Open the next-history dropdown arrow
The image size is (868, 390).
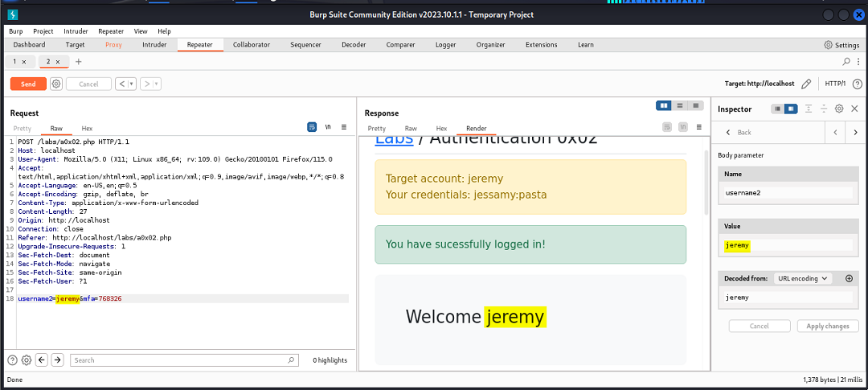tap(158, 84)
